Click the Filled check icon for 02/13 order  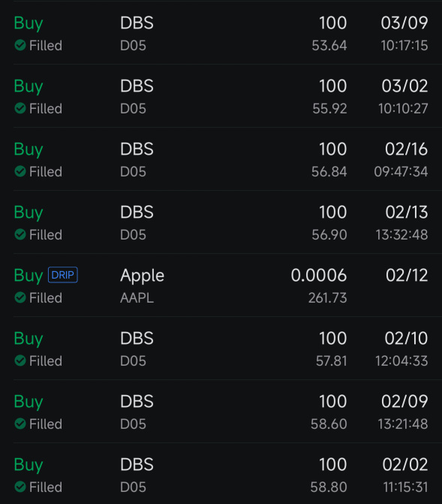(x=20, y=234)
